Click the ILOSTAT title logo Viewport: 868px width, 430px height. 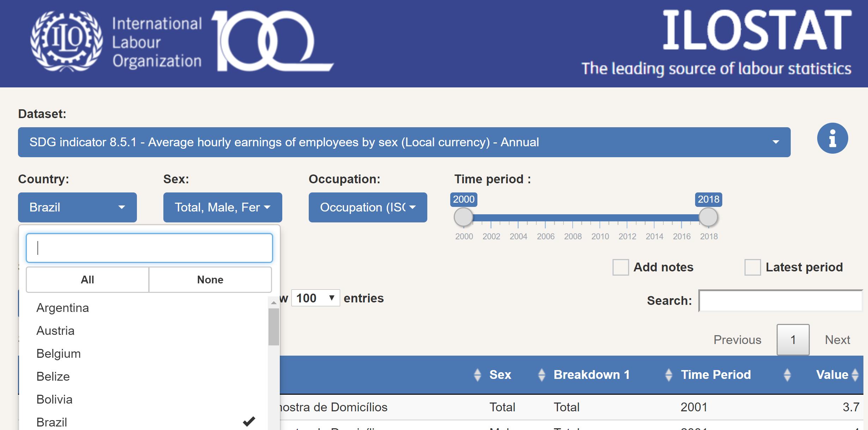coord(757,31)
